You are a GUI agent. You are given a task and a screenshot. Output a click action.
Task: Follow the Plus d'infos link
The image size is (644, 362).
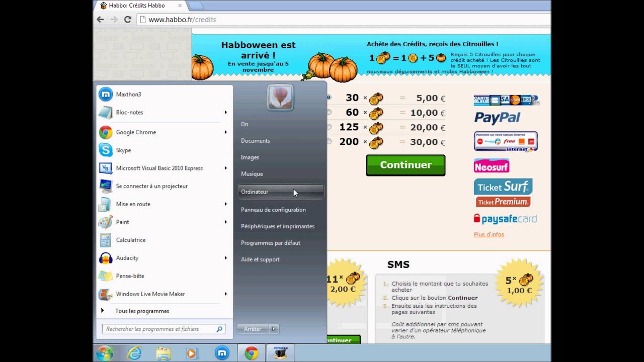coord(489,234)
